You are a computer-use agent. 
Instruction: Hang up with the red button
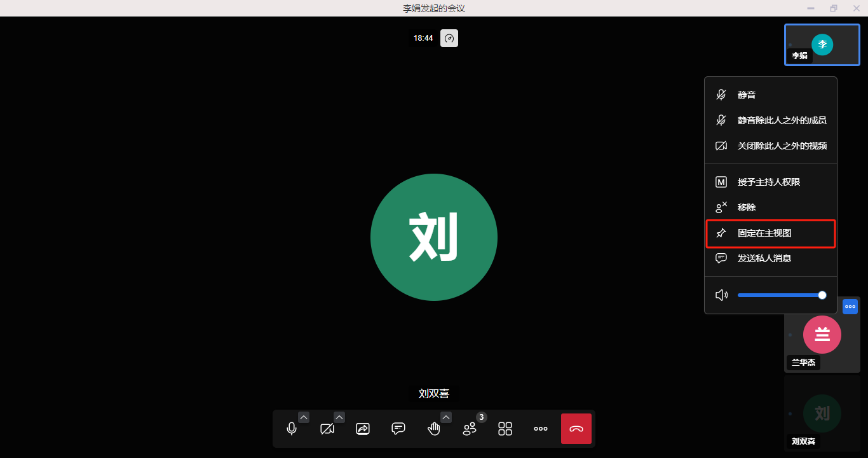coord(576,429)
